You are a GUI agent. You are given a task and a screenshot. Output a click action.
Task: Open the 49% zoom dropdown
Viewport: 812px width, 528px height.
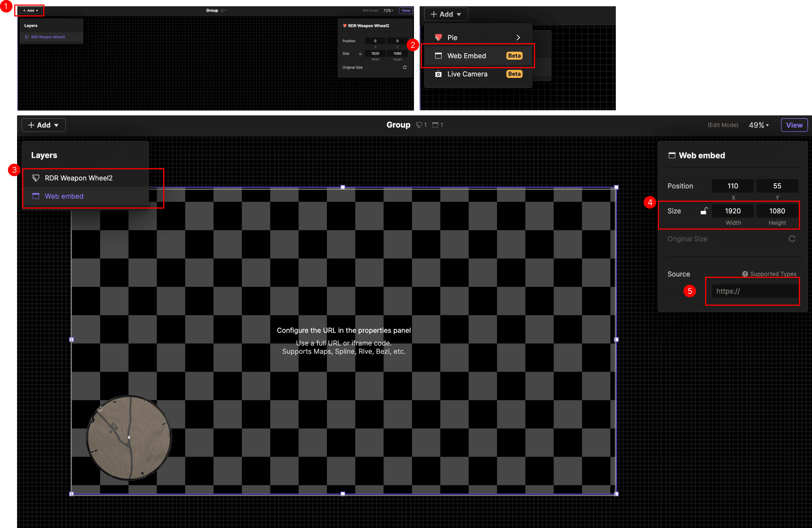click(758, 125)
